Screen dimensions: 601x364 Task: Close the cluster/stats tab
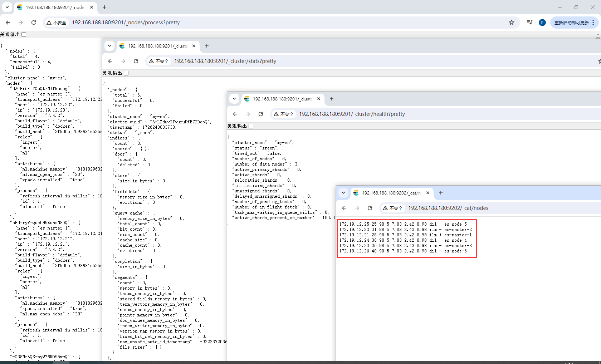click(194, 46)
